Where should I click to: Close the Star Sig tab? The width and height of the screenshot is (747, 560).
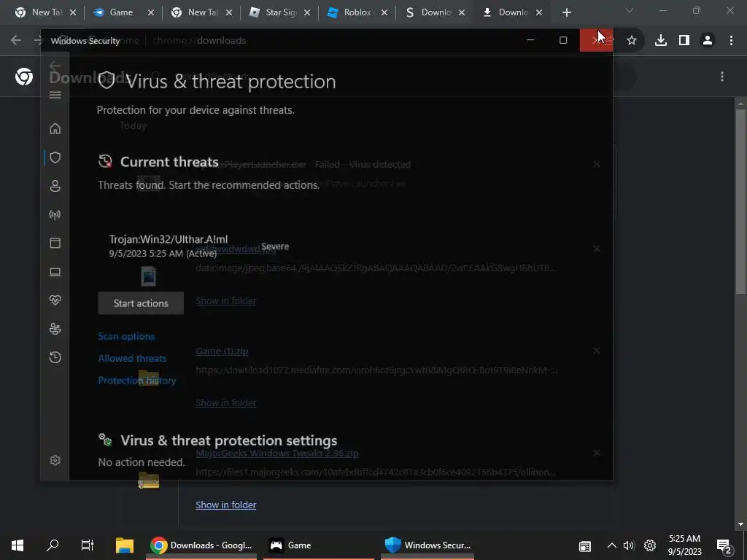307,12
